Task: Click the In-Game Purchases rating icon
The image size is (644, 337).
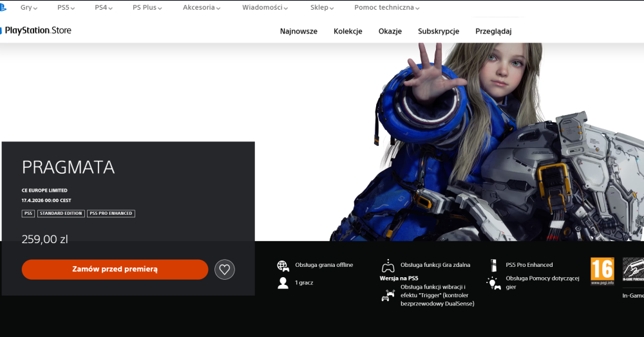Action: tap(632, 272)
